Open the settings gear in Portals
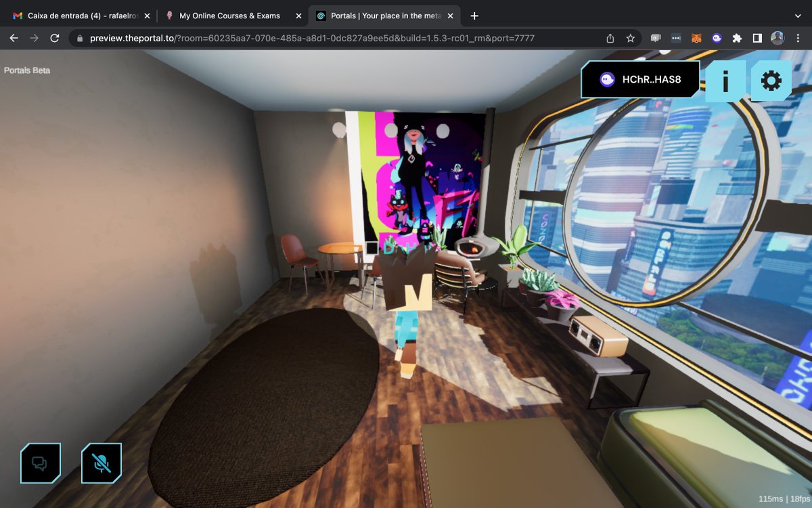 click(771, 81)
